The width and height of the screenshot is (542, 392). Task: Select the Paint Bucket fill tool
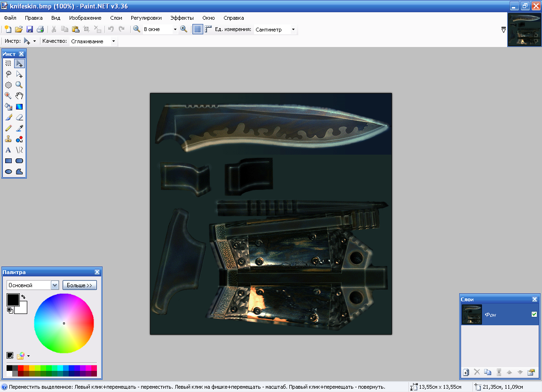[8, 107]
